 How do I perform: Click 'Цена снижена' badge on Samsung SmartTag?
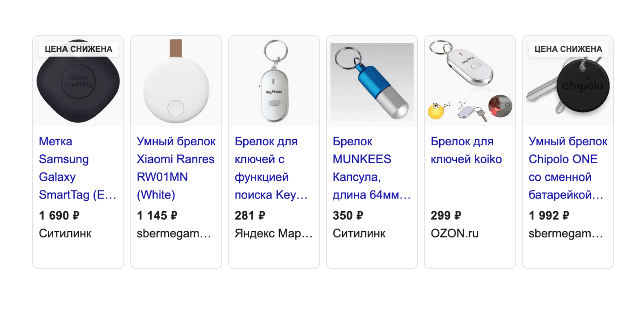click(79, 49)
